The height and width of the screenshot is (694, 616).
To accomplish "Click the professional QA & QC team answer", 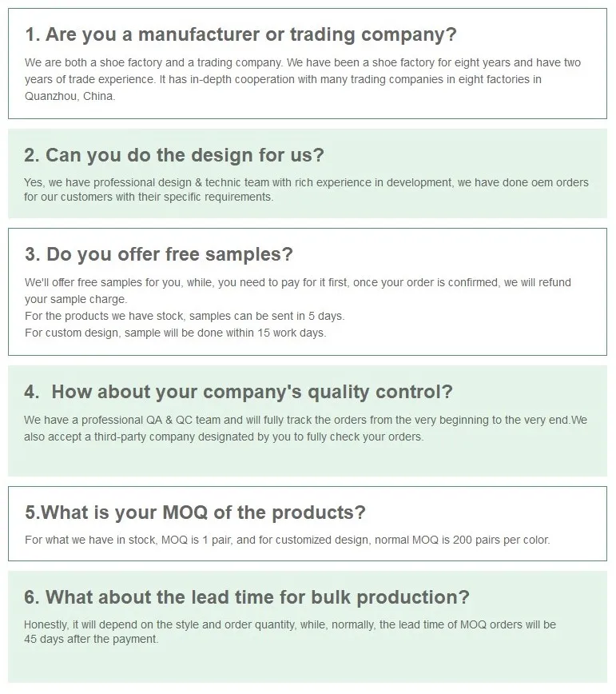I will click(x=305, y=429).
